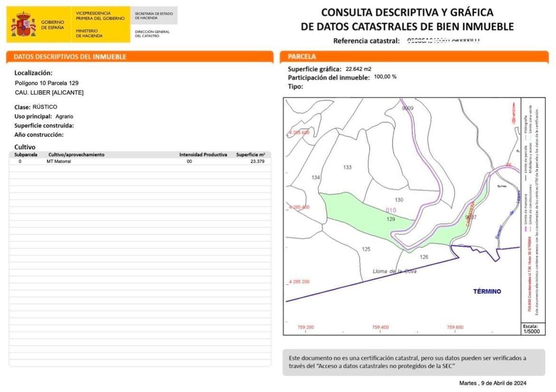This screenshot has width=556, height=392.
Task: Click the grey disclaimer box starting 'Este documento no es'
Action: [x=414, y=362]
